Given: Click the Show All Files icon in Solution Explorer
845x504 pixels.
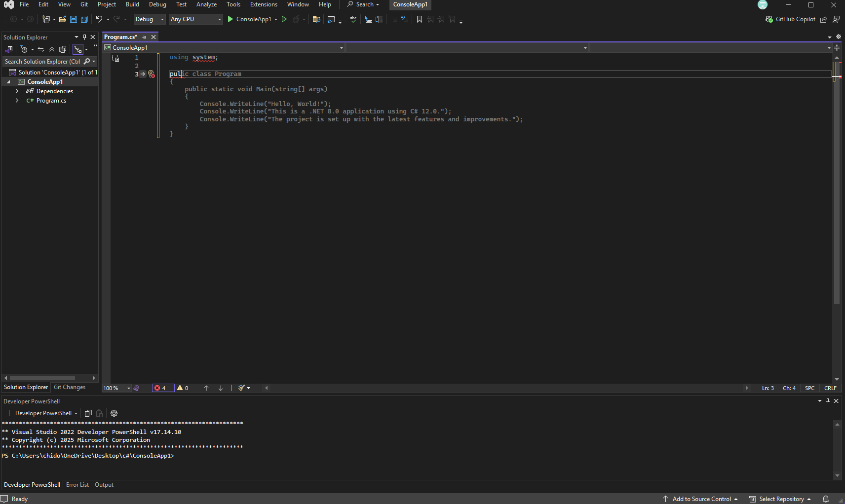Looking at the screenshot, I should pos(63,49).
